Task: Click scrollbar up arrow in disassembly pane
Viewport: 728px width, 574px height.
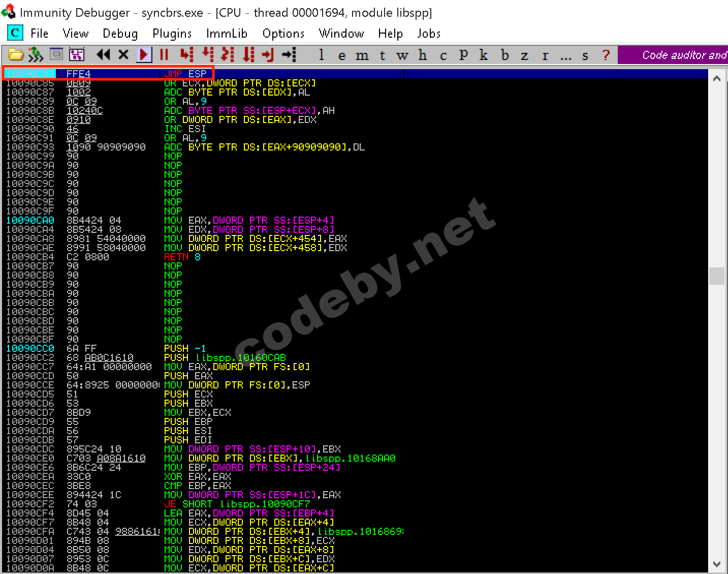Action: (x=717, y=78)
